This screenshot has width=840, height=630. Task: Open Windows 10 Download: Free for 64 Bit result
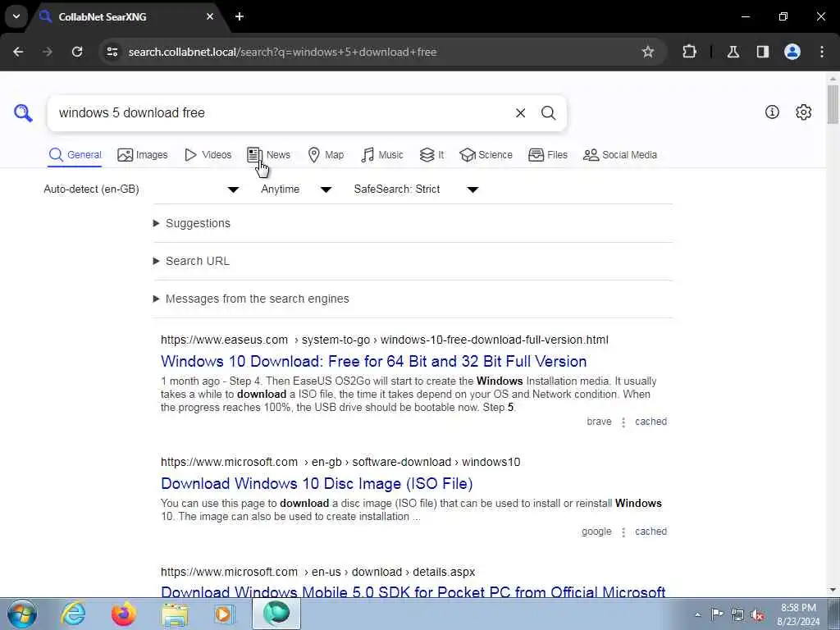pos(373,361)
